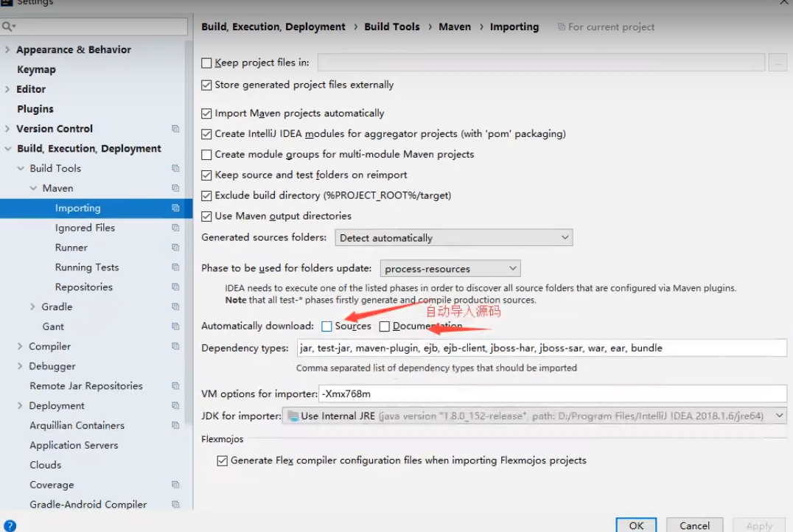This screenshot has height=532, width=793.
Task: Click the project-level icon beside Gant
Action: (x=175, y=326)
